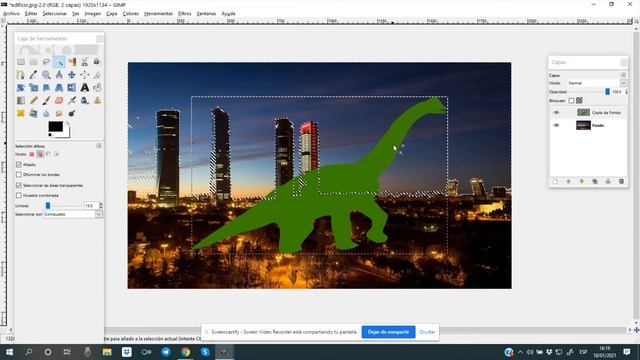640x360 pixels.
Task: Select the Measure compass tool
Action: [x=59, y=75]
